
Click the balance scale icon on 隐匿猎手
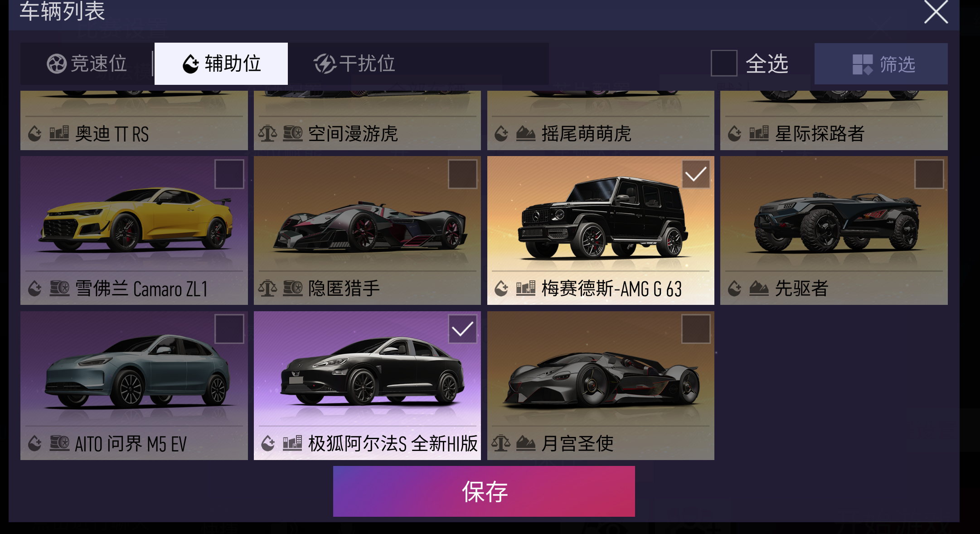pos(267,288)
